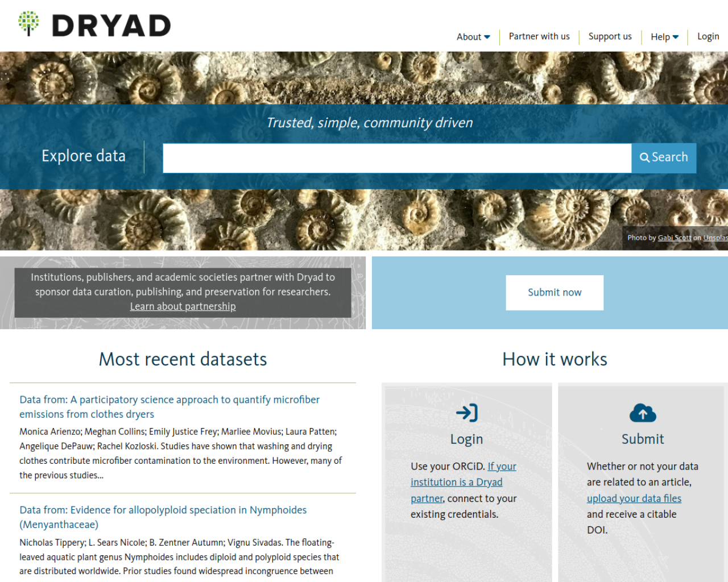The width and height of the screenshot is (728, 582).
Task: Click the Search button
Action: pyautogui.click(x=664, y=158)
